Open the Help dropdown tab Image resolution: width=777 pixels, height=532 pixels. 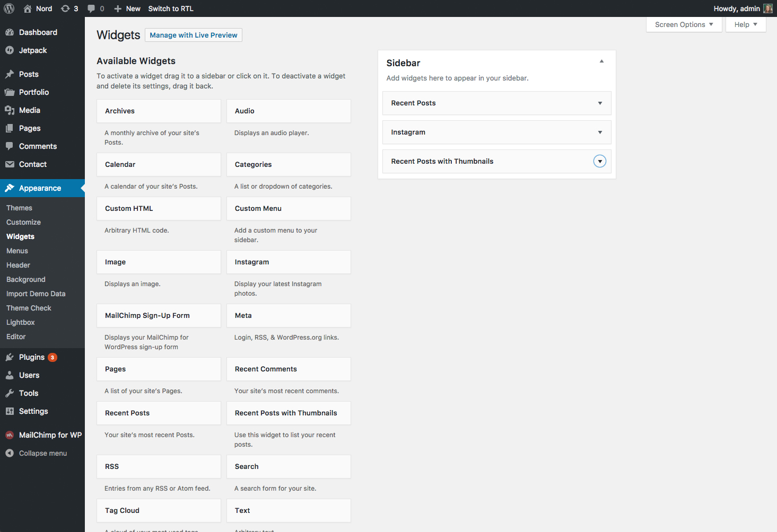(x=746, y=24)
